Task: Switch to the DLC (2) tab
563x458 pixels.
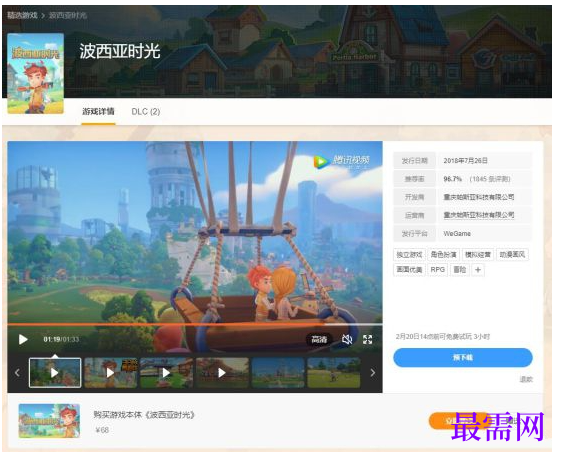Action: tap(146, 112)
